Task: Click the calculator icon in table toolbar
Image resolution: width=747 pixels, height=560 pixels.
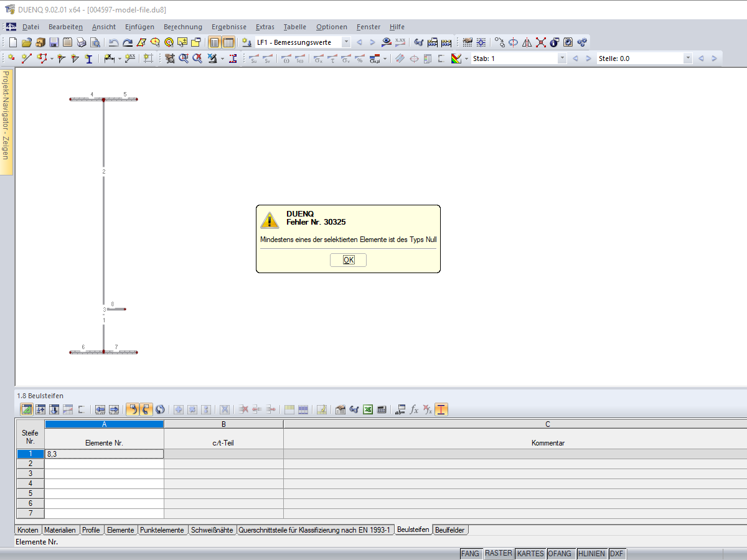Action: [x=382, y=409]
